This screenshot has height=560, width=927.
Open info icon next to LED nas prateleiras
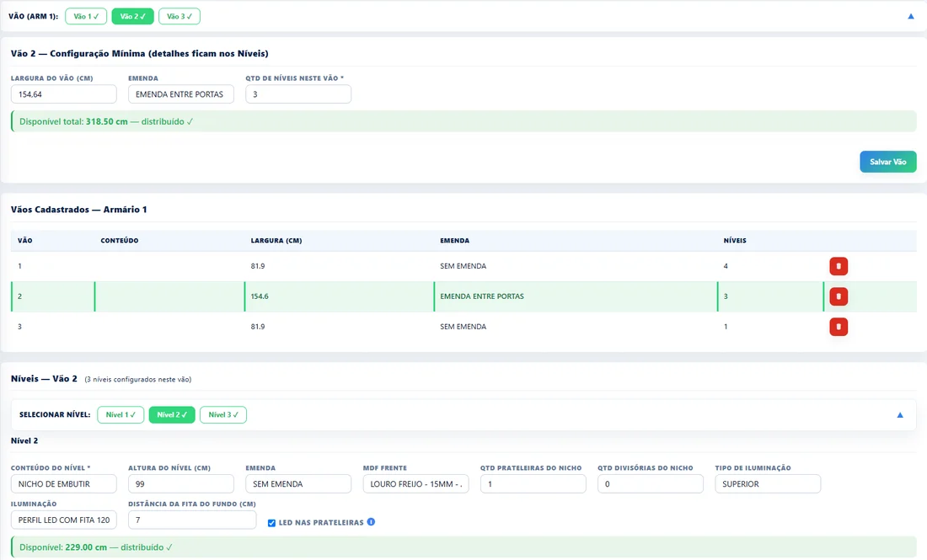tap(371, 522)
